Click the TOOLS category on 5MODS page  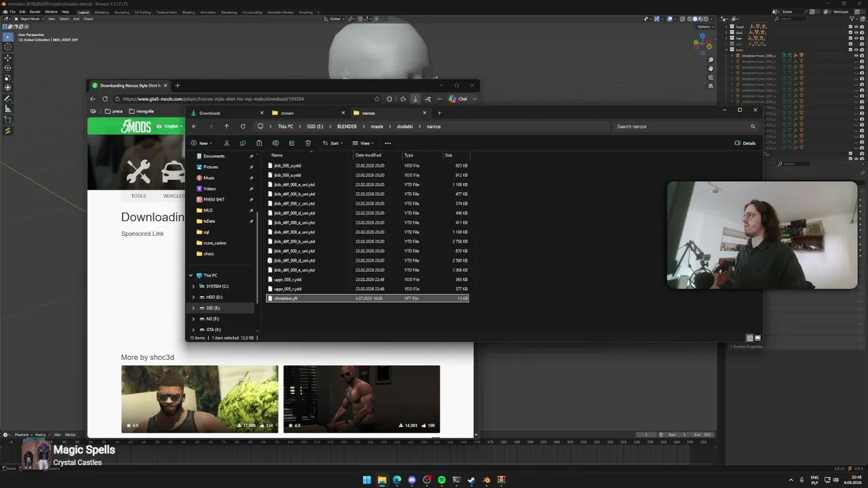(x=138, y=196)
